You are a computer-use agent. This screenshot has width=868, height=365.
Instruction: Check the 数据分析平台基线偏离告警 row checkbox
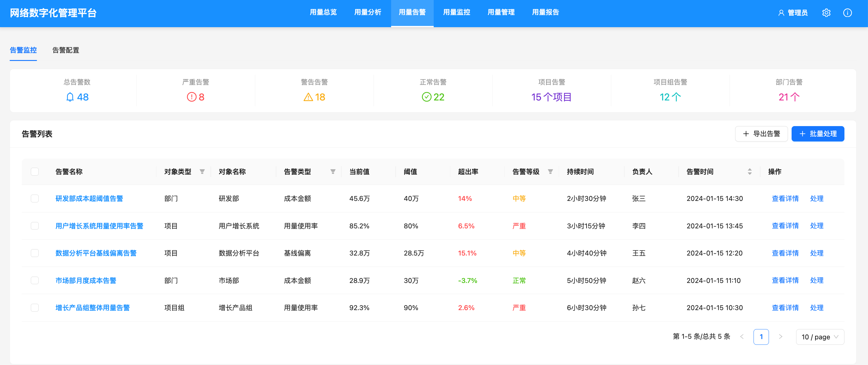point(35,253)
